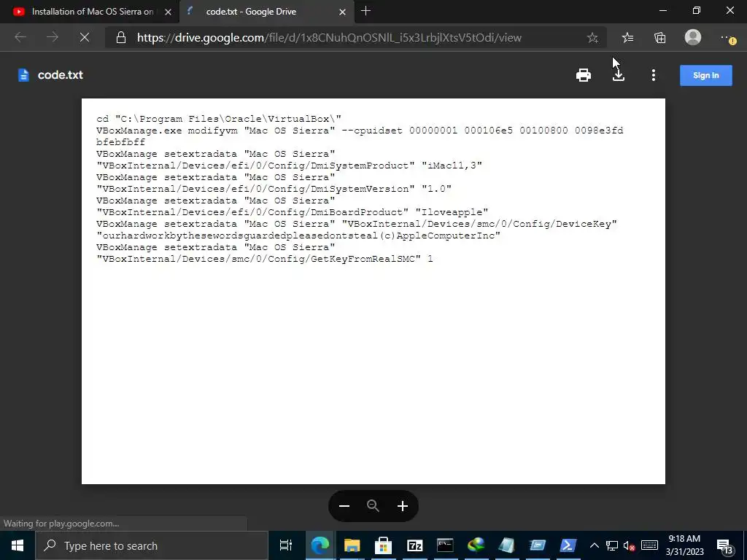Sign in to Google Drive
747x560 pixels.
tap(705, 75)
